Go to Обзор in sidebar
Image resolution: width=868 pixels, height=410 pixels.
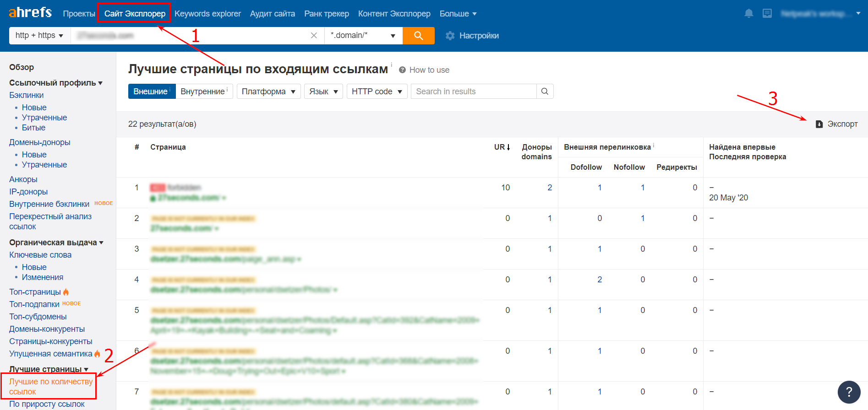22,67
